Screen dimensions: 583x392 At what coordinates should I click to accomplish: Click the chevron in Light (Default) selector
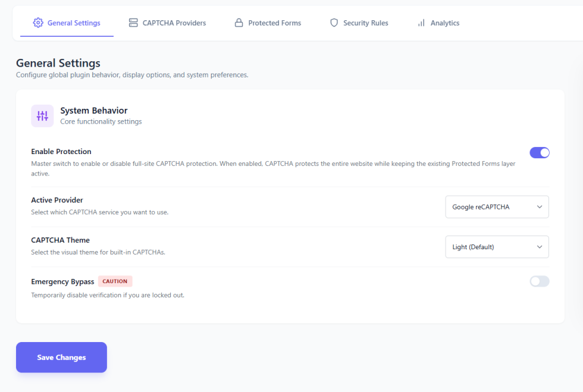pos(540,247)
